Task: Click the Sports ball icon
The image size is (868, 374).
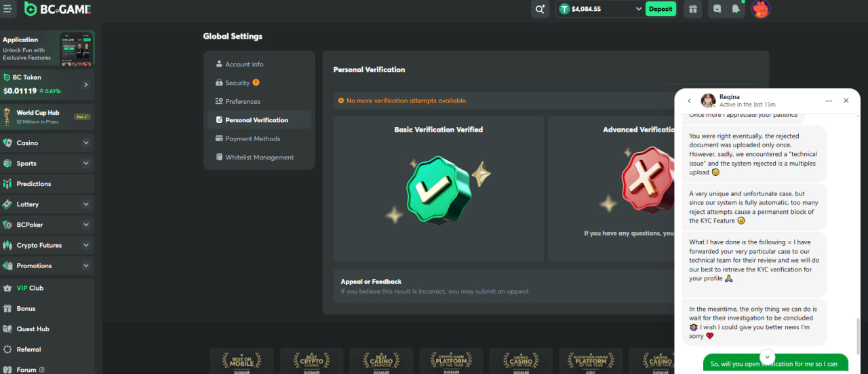Action: click(7, 164)
